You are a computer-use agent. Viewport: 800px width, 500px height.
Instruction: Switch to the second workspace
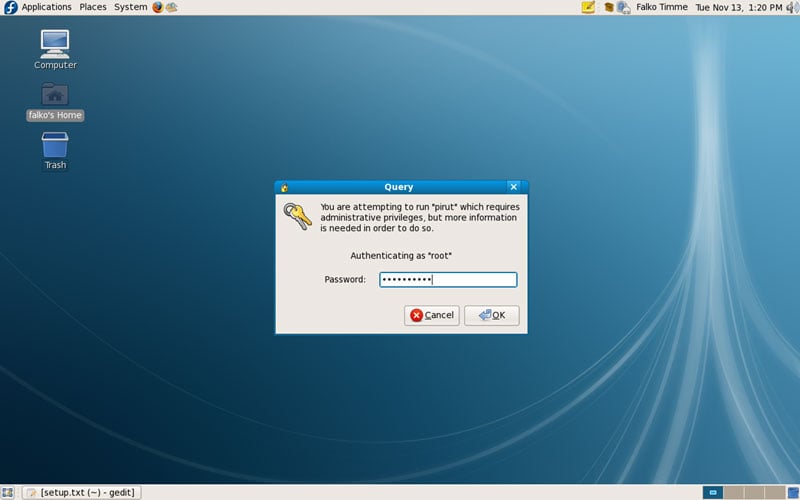(x=734, y=492)
